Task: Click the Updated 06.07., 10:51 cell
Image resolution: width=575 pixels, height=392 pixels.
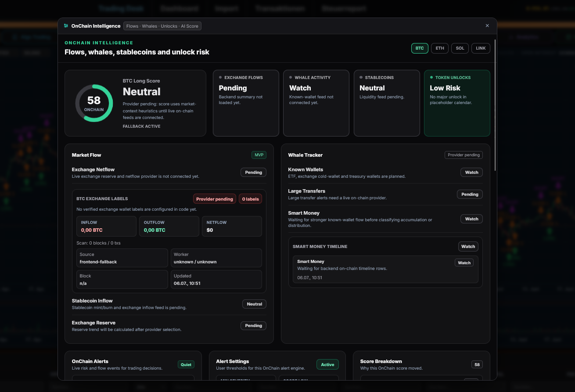Action: pos(216,280)
